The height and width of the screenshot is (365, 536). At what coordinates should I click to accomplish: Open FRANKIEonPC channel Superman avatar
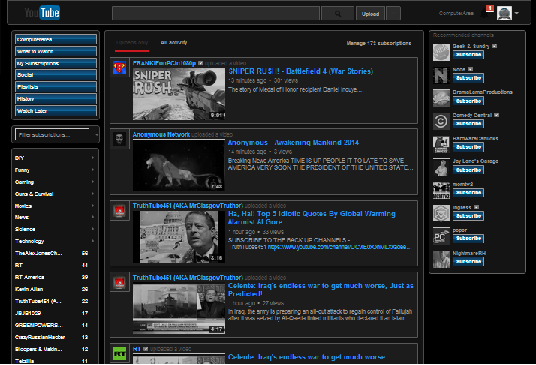tap(120, 68)
